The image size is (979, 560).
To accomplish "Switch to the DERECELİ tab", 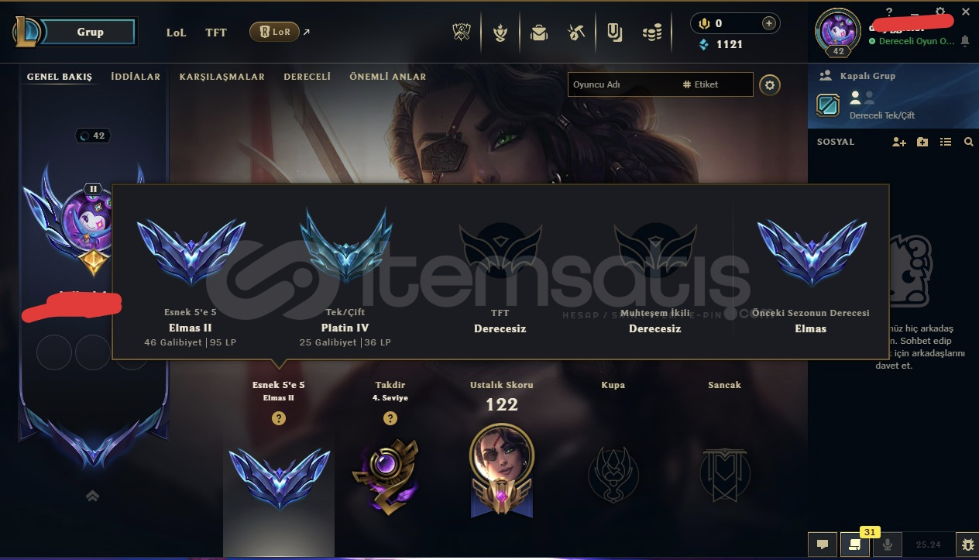I will (307, 77).
